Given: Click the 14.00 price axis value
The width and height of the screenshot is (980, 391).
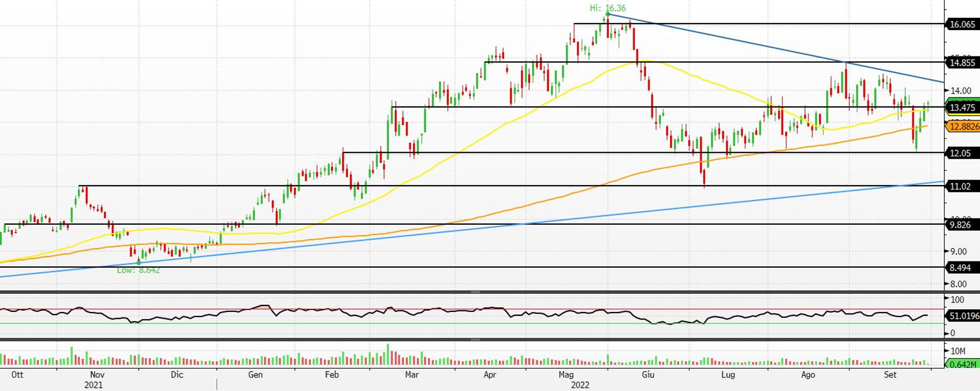Looking at the screenshot, I should (x=961, y=91).
